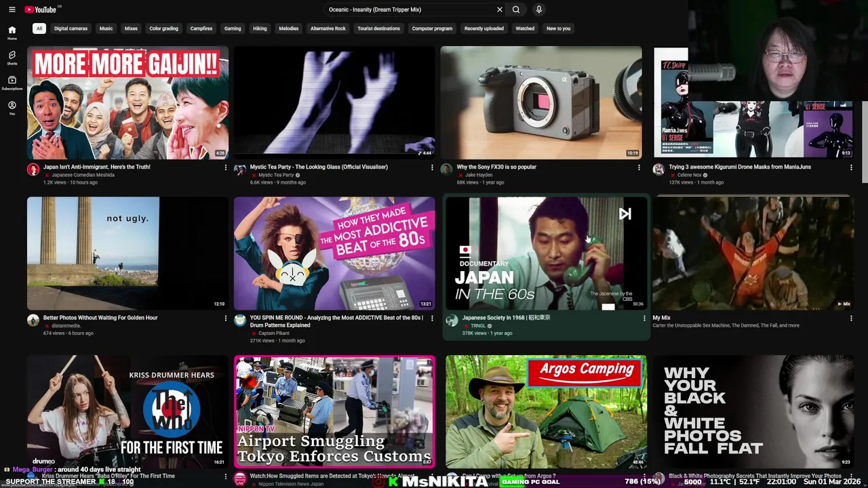
Task: Open Jake Hayden channel avatar
Action: [446, 169]
